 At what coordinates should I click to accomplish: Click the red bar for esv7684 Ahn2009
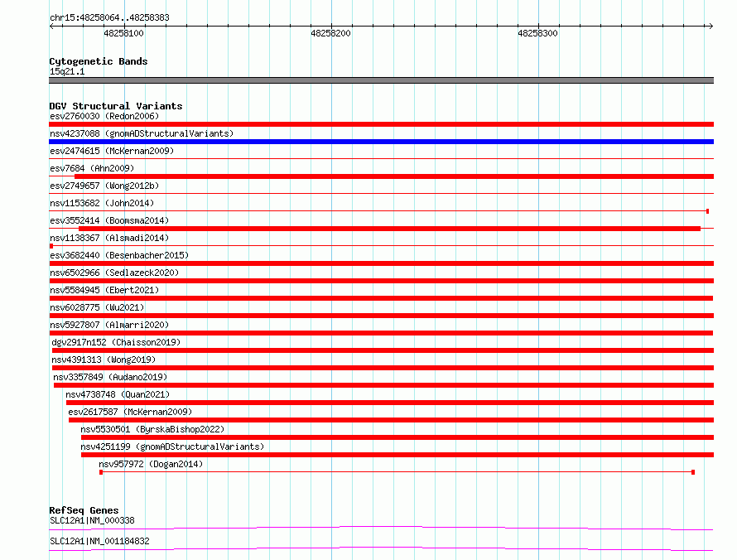click(394, 176)
